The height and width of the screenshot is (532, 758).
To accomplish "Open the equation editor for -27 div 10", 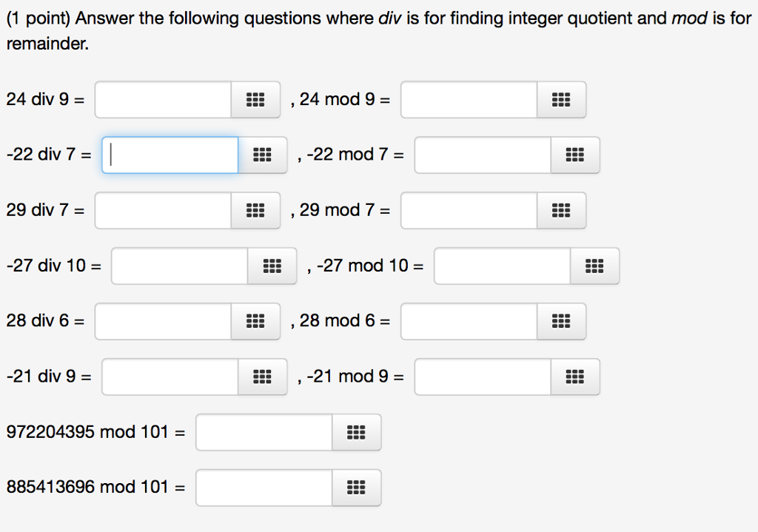I will pos(271,266).
